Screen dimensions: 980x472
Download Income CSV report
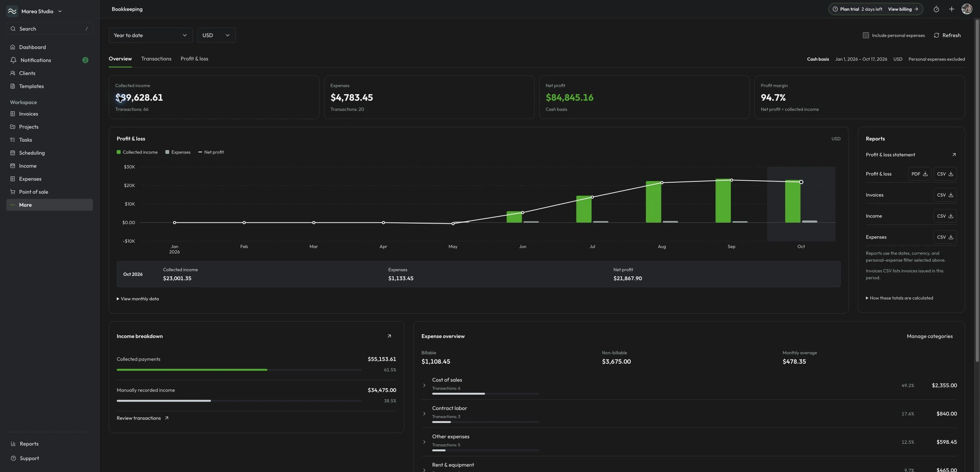(945, 216)
